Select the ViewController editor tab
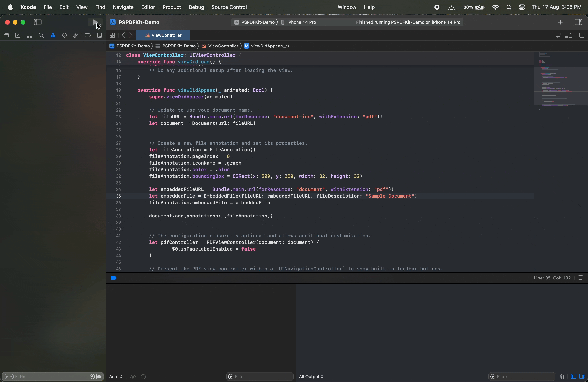This screenshot has width=588, height=382. click(163, 35)
